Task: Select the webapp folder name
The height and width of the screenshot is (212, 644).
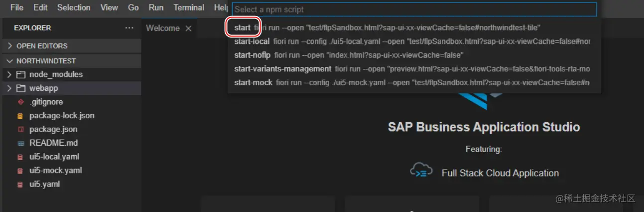Action: click(44, 88)
